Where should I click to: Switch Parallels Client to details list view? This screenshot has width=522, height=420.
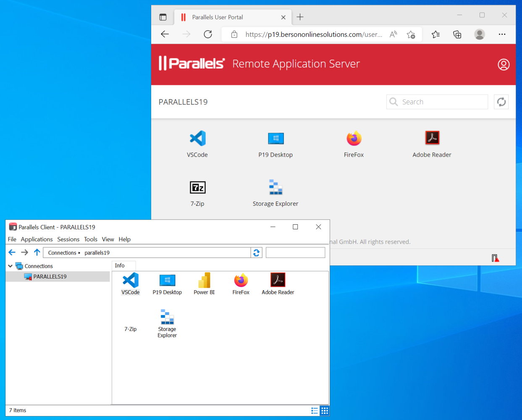[315, 411]
